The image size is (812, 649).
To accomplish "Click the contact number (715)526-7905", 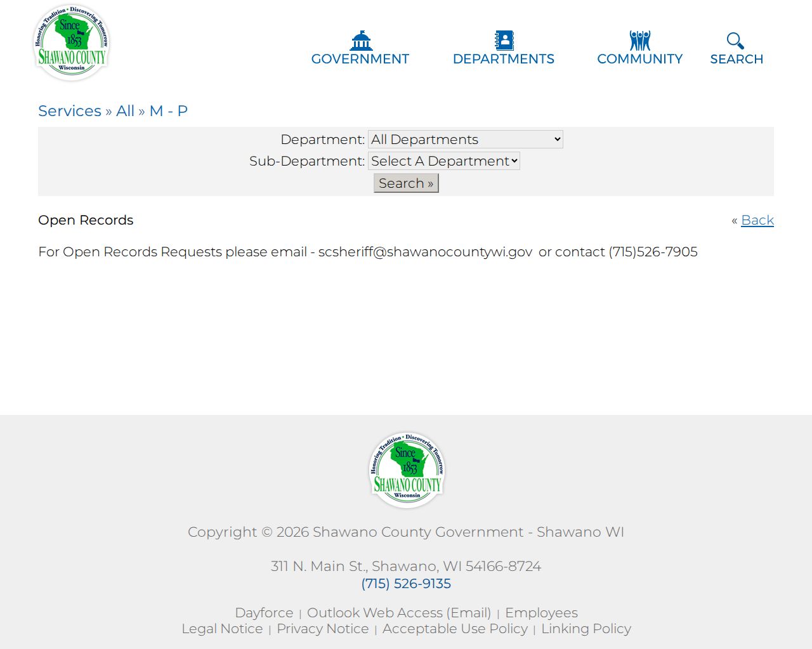I will (x=653, y=252).
